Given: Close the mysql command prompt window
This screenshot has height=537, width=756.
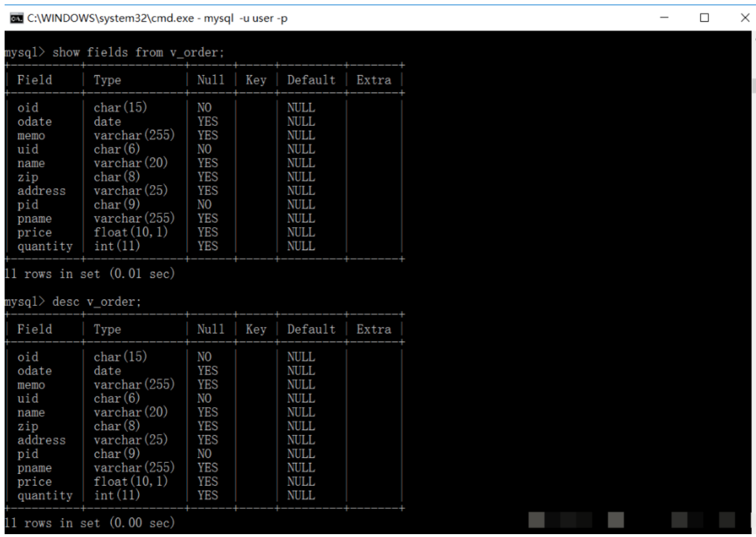Looking at the screenshot, I should point(744,18).
